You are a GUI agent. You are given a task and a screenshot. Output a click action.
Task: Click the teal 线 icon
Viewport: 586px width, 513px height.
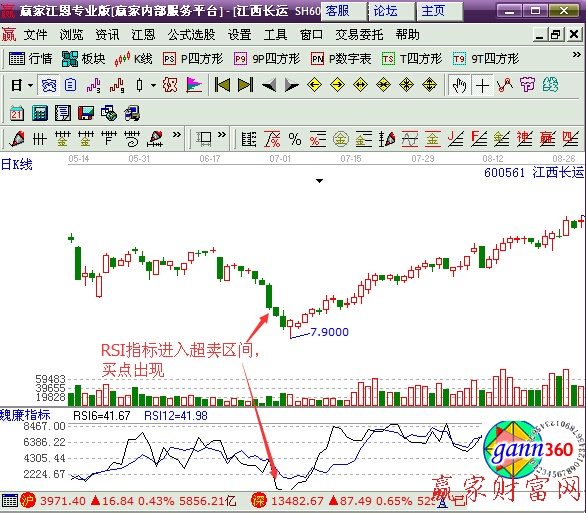(550, 85)
